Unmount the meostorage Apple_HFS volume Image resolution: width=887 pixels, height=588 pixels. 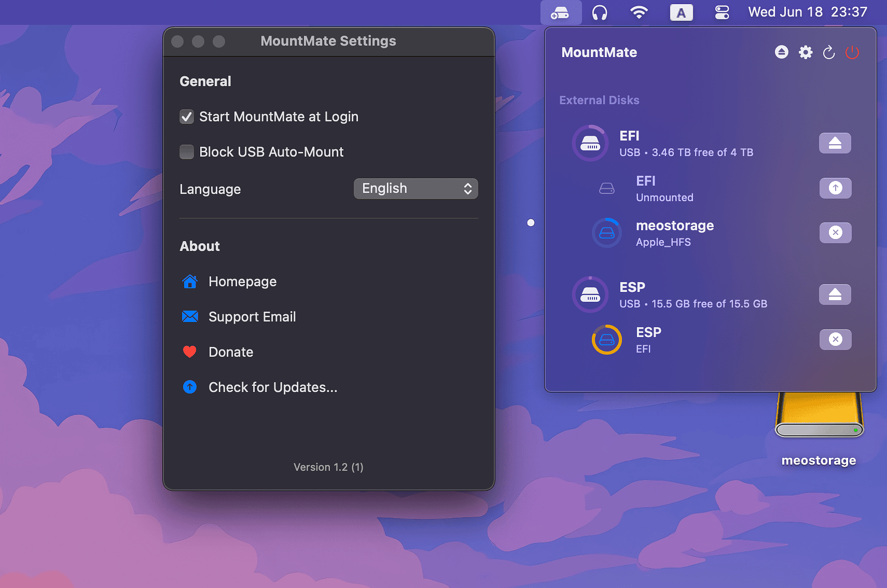[835, 233]
